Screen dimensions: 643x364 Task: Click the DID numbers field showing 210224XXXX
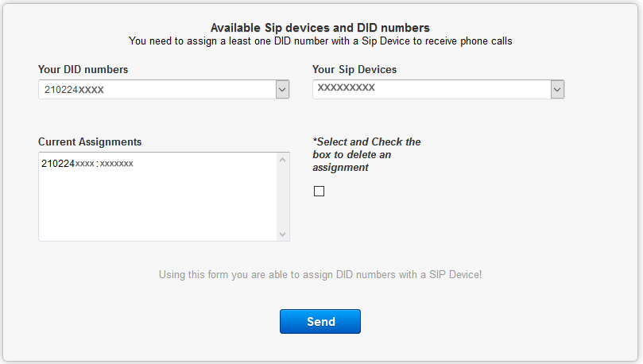point(156,90)
